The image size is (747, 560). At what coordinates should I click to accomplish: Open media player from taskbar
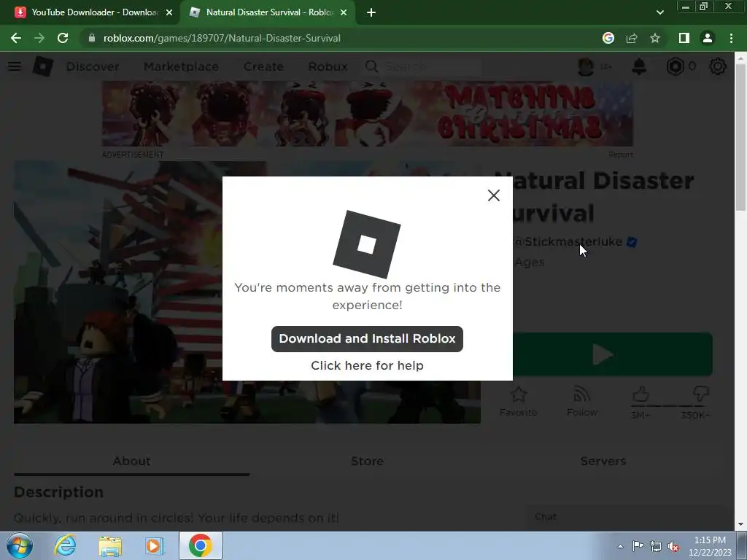[155, 545]
